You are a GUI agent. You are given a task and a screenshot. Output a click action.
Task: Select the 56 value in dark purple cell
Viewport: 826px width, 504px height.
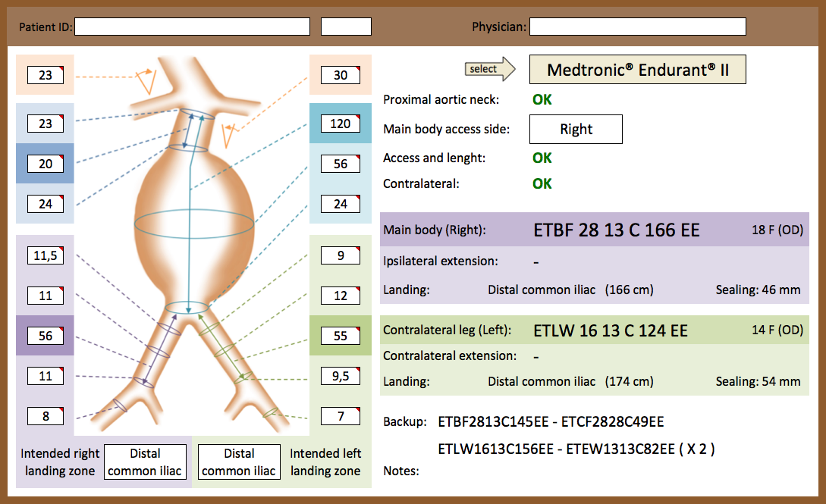point(46,336)
